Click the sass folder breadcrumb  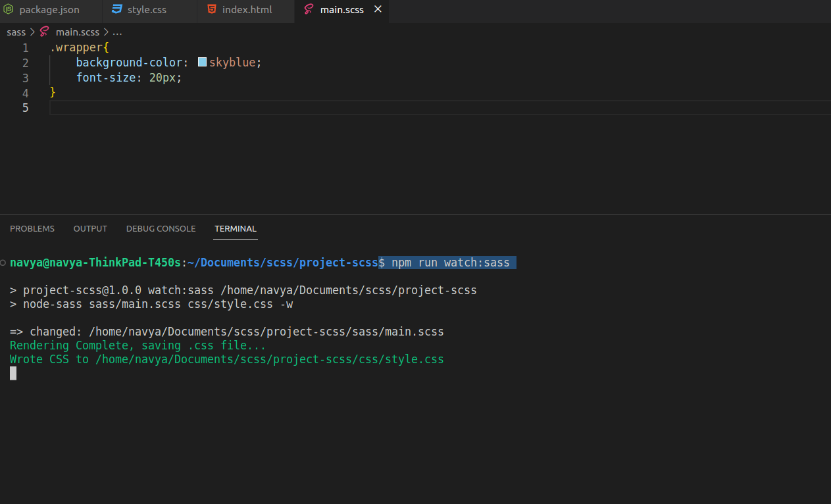coord(16,32)
